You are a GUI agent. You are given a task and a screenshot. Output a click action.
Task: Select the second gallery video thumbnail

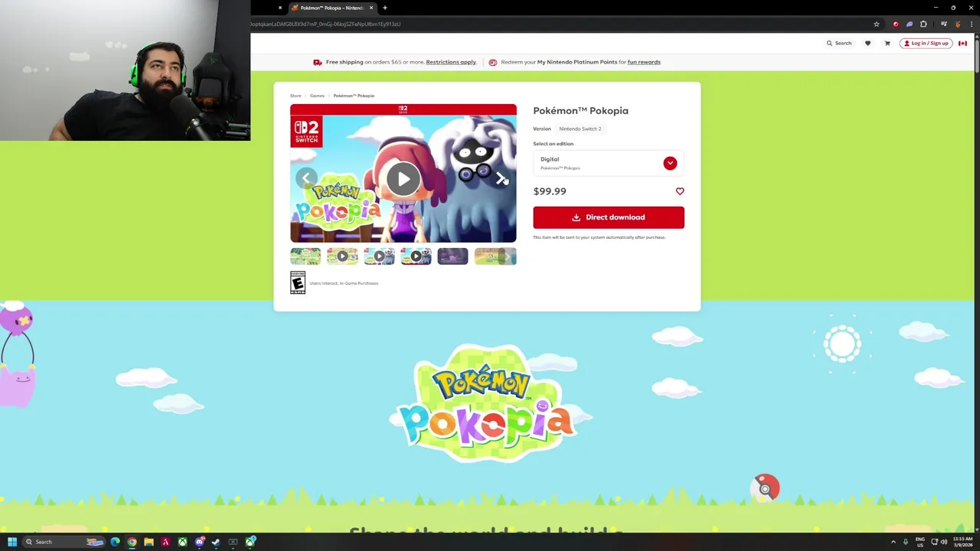point(342,256)
